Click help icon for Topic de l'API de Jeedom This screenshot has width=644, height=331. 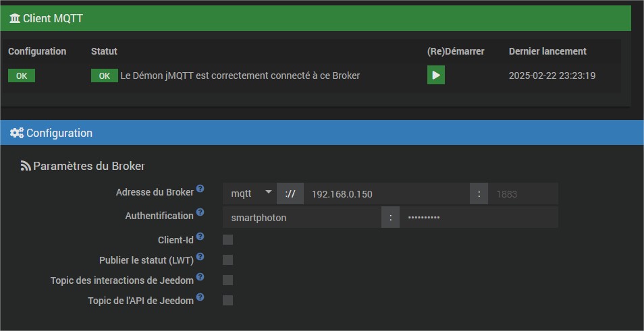(200, 297)
